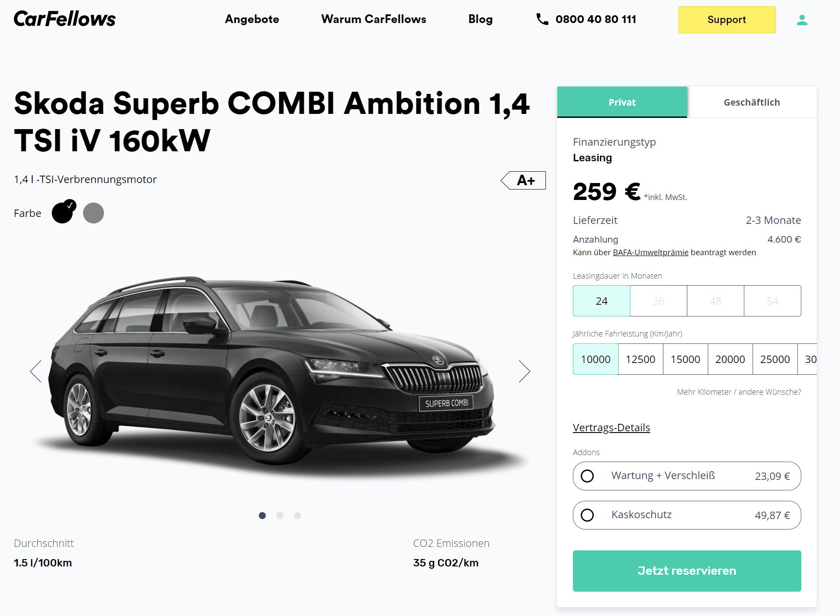
Task: Choose 24 months leasing duration
Action: click(602, 301)
